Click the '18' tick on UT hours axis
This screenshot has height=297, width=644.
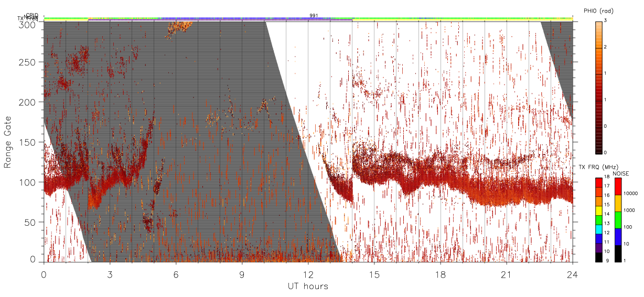pos(441,274)
